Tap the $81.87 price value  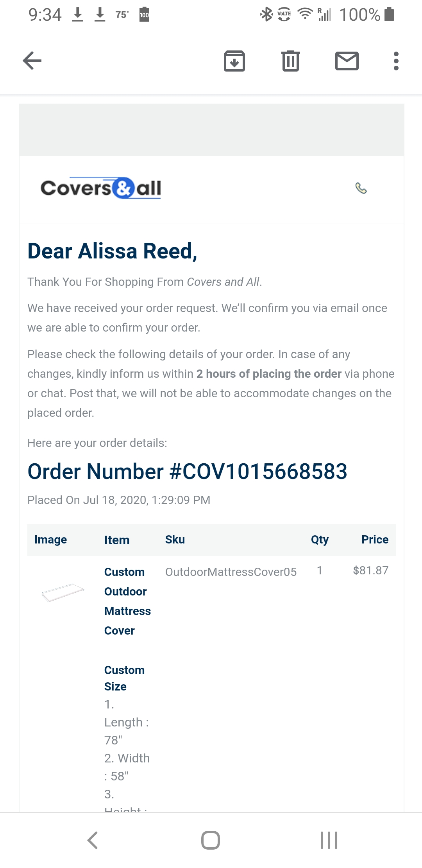coord(370,570)
